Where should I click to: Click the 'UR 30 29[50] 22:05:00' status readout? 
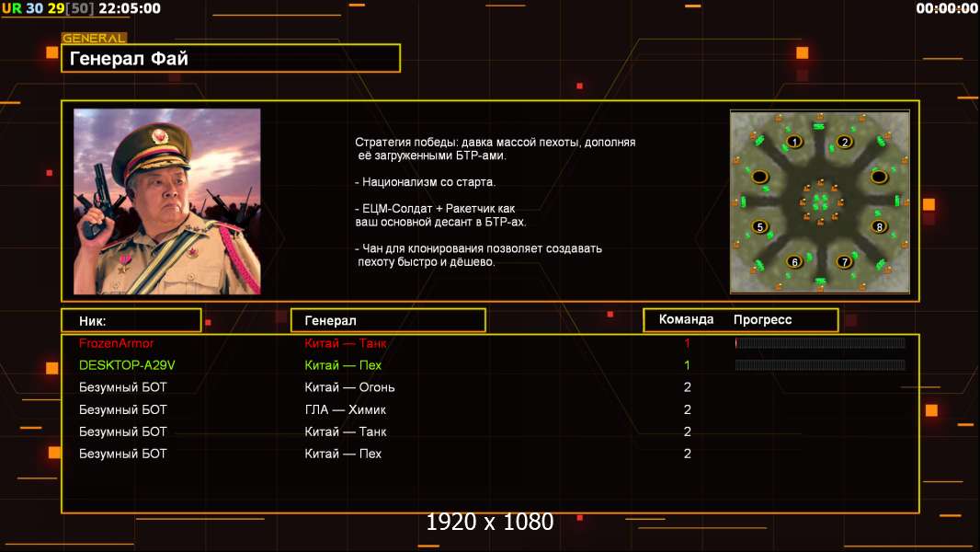tap(81, 9)
